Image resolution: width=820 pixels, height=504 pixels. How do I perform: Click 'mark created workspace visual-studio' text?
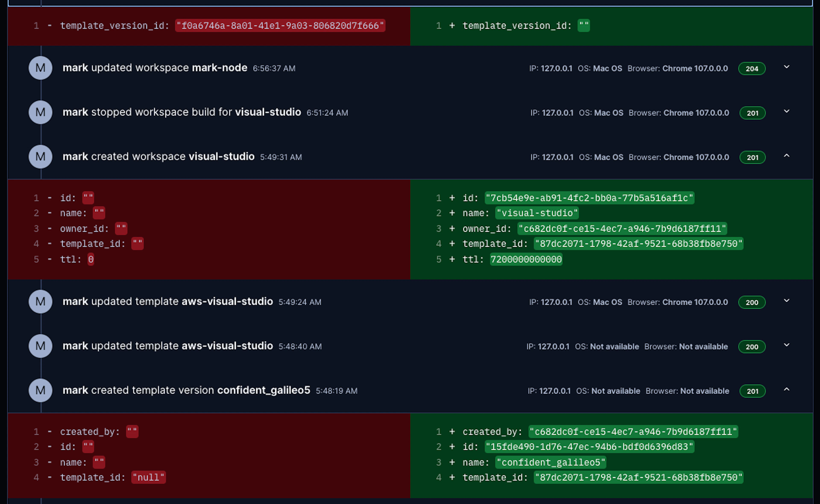(158, 157)
